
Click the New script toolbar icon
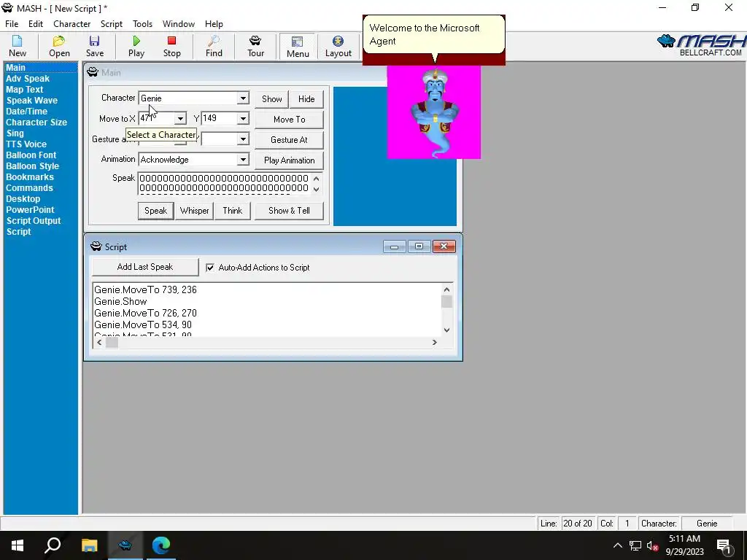click(18, 46)
